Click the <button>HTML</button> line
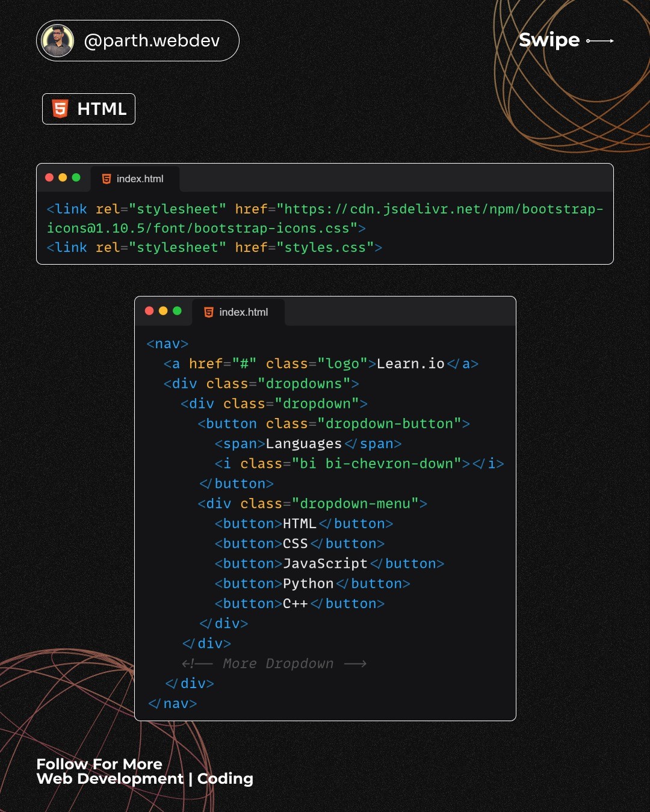 tap(304, 523)
